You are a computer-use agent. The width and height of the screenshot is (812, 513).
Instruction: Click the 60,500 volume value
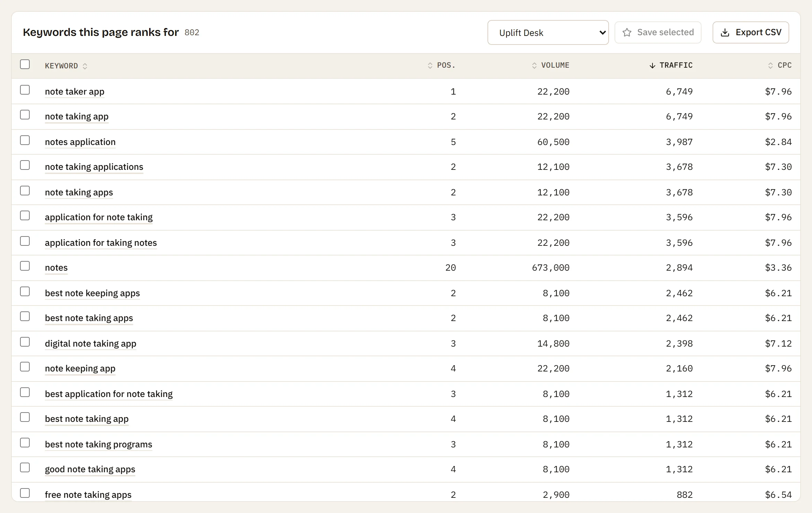click(x=553, y=142)
